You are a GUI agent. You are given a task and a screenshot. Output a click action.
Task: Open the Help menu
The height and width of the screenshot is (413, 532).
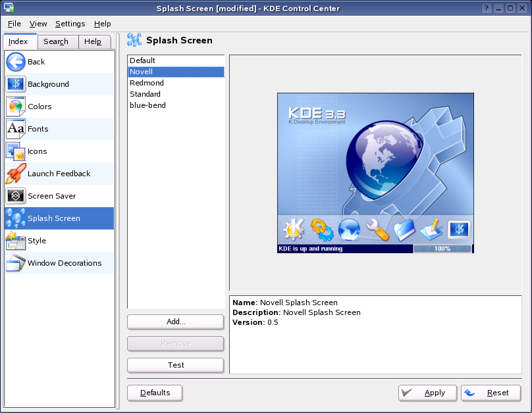(103, 24)
